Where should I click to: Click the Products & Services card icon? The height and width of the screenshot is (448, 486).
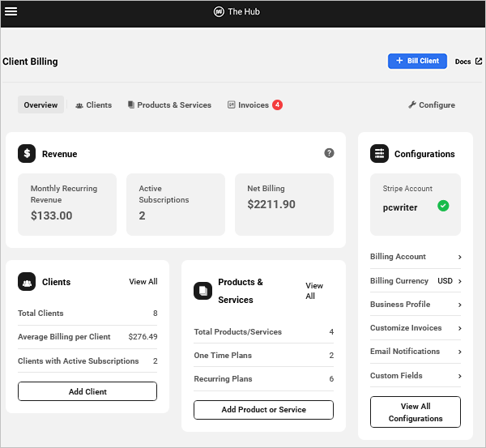click(203, 291)
